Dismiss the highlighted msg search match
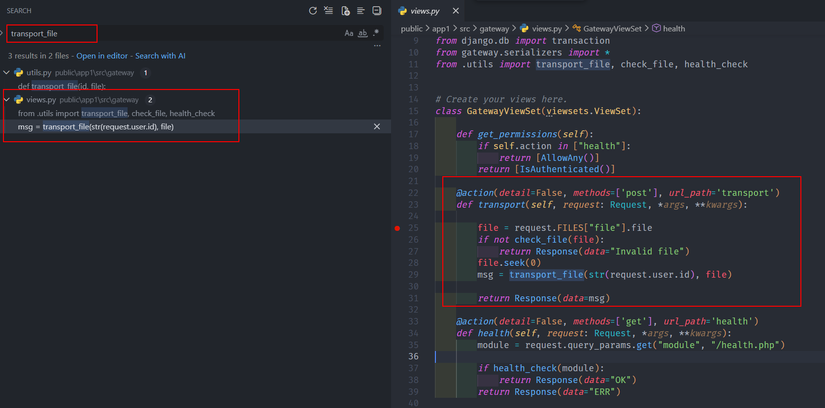This screenshot has height=408, width=825. 377,127
